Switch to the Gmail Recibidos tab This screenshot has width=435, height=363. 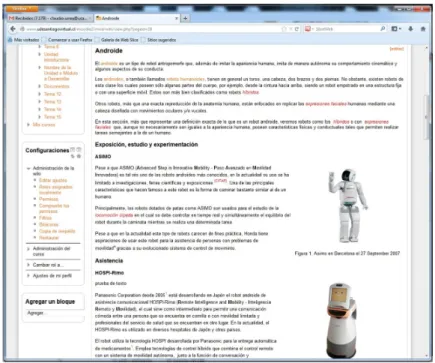tap(50, 18)
